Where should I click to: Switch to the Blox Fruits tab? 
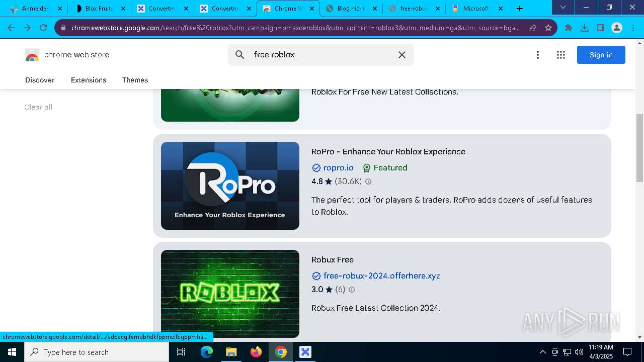99,9
